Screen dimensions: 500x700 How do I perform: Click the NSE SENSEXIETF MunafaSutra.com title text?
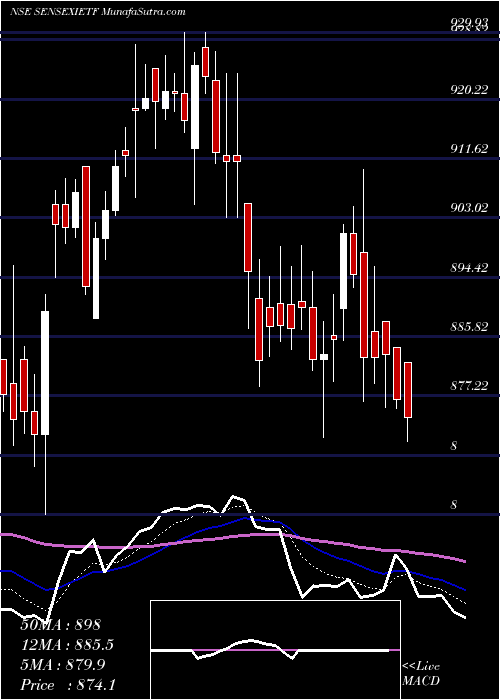(x=97, y=12)
